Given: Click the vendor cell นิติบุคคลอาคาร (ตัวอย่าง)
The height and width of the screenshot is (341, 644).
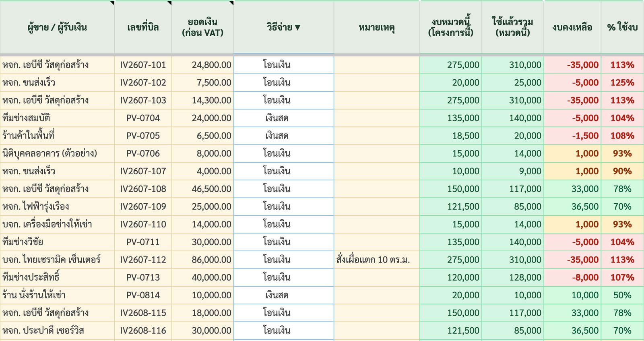Looking at the screenshot, I should pos(57,153).
